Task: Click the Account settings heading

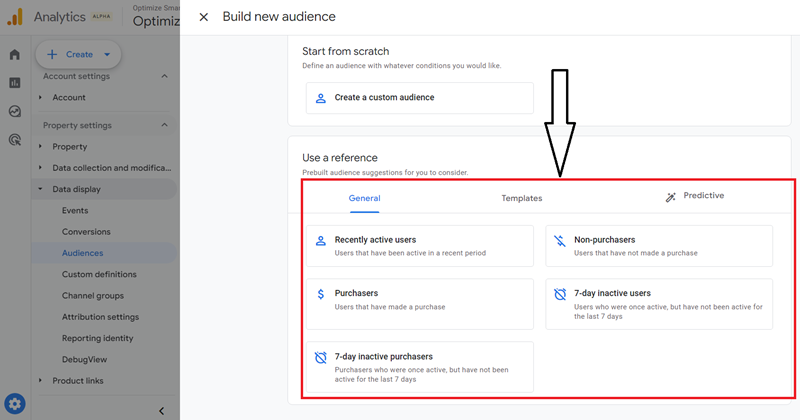Action: [x=76, y=76]
